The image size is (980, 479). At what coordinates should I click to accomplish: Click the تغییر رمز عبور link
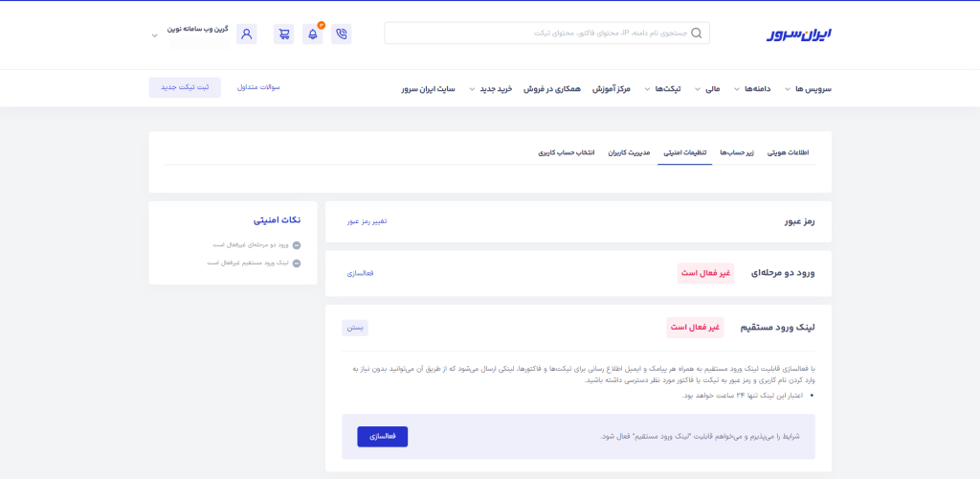pos(367,221)
